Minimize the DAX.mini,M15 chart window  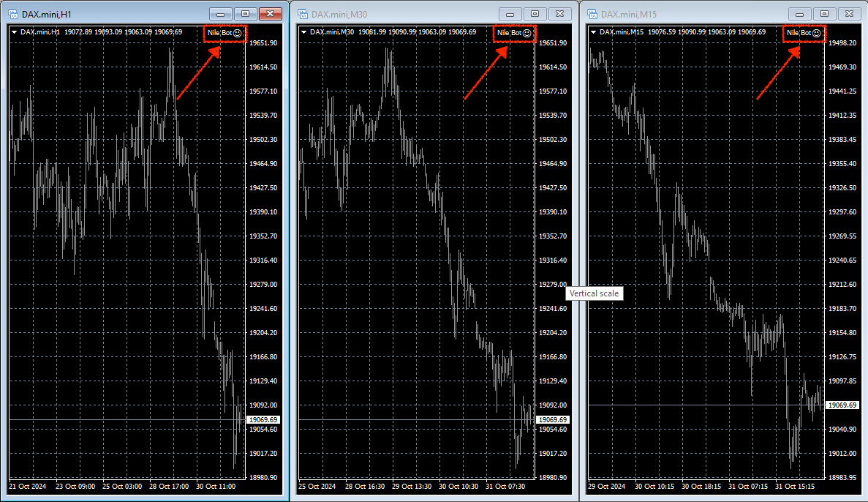tap(800, 13)
